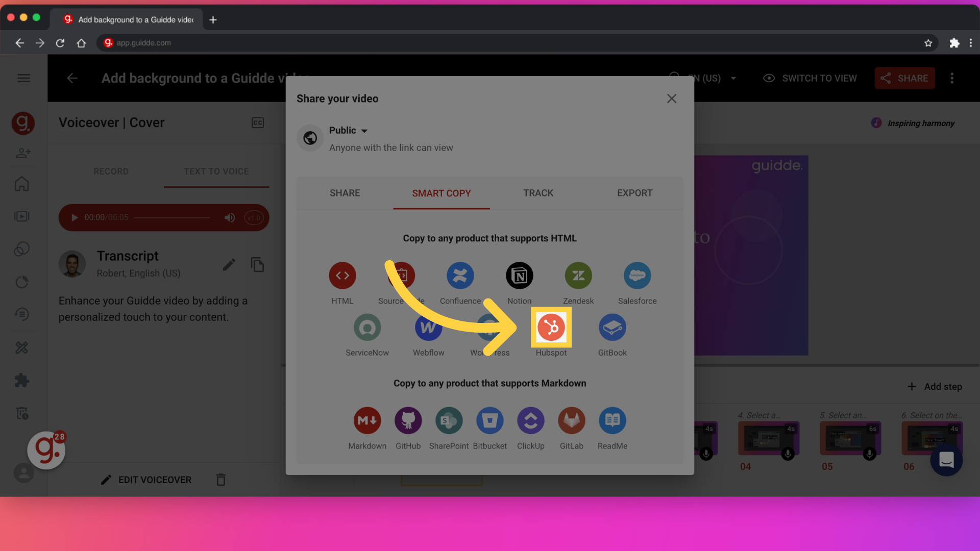This screenshot has width=980, height=551.
Task: Click the GitBook integration icon
Action: coord(612,327)
